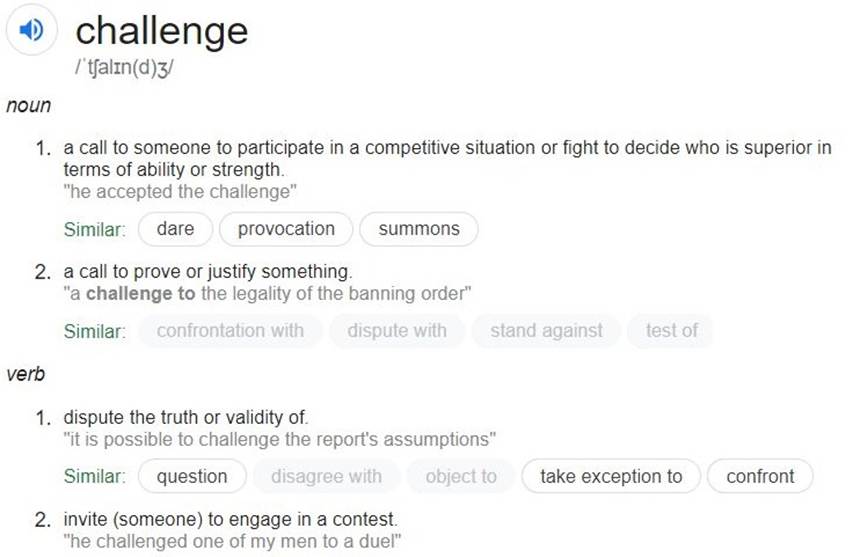Image resolution: width=860 pixels, height=557 pixels.
Task: Select the 'confront' synonym chip
Action: point(760,476)
